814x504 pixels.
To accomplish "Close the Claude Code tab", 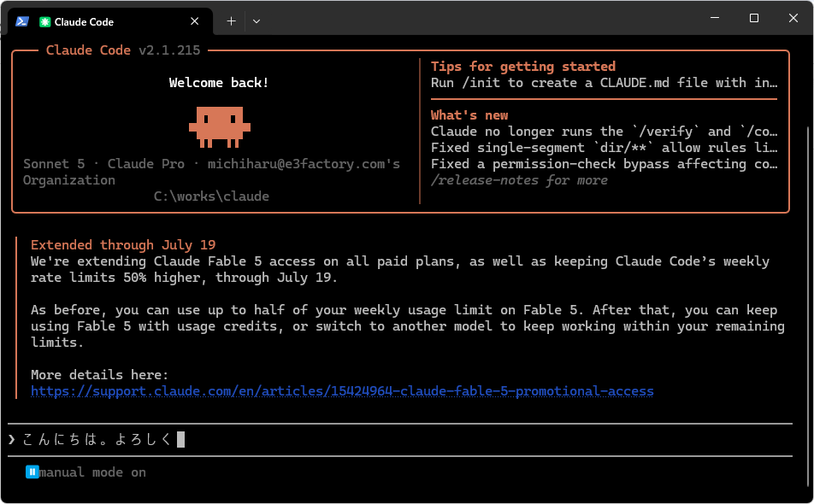I will click(195, 21).
